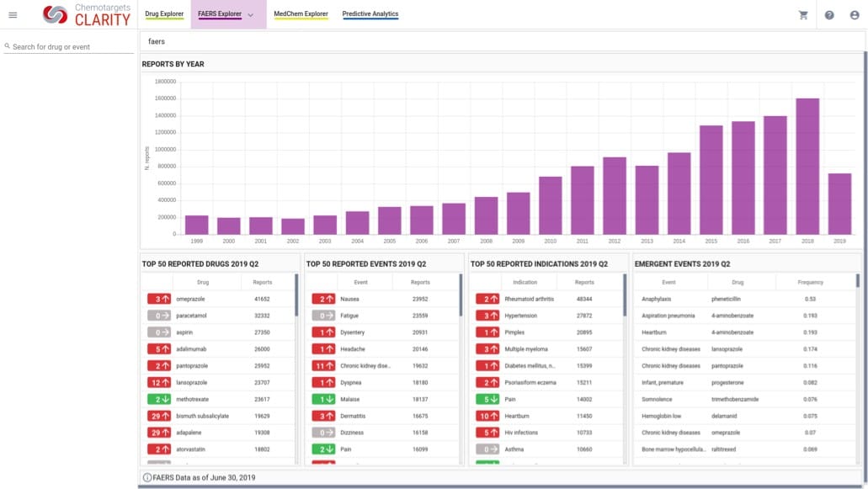Sort indications by Indication column
The width and height of the screenshot is (868, 489).
525,282
